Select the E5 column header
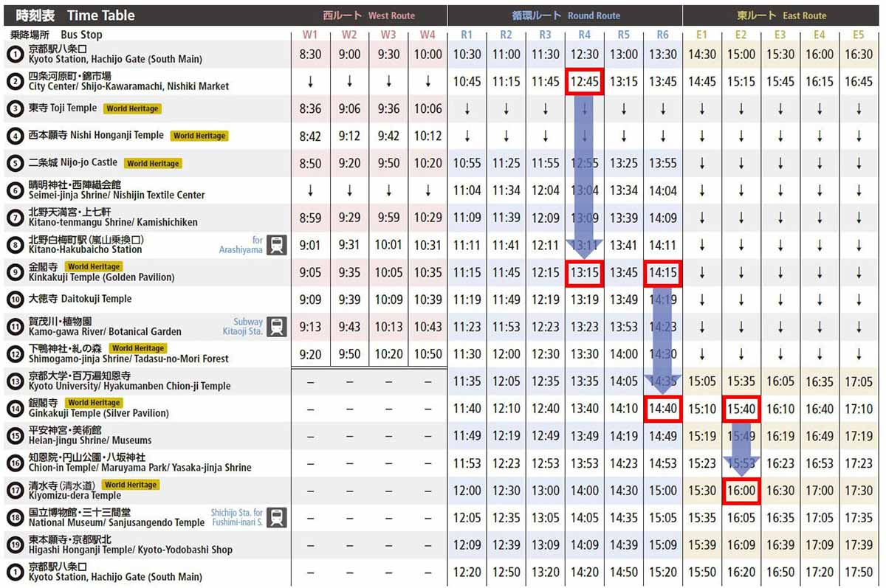Image resolution: width=886 pixels, height=588 pixels. tap(858, 35)
